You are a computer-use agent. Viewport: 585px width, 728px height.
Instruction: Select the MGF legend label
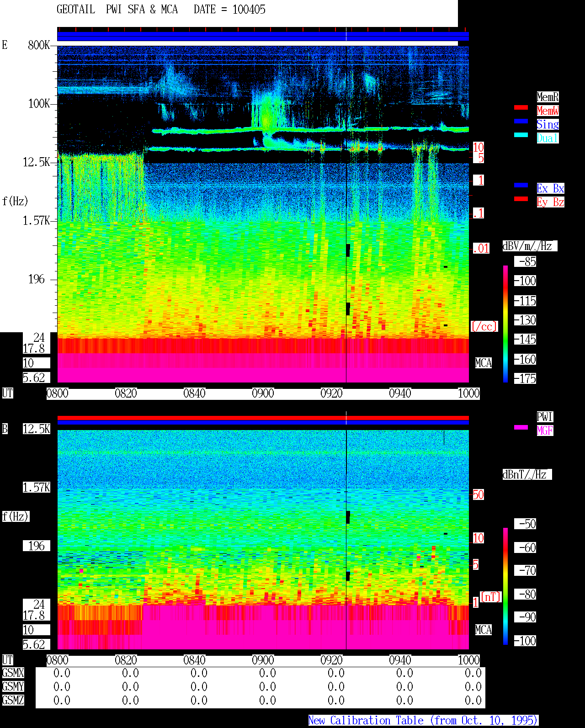pyautogui.click(x=545, y=430)
